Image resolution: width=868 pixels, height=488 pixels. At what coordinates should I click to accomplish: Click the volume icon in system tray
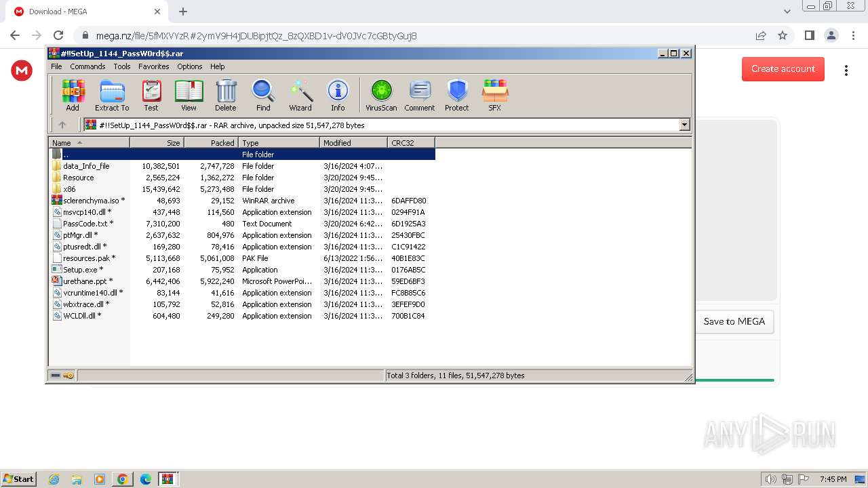coord(770,479)
